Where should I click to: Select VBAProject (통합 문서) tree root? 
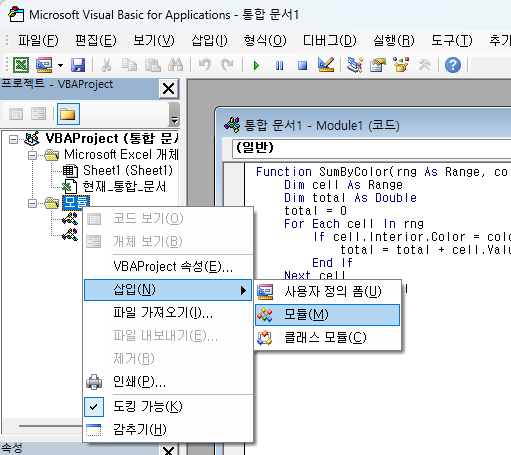(112, 138)
